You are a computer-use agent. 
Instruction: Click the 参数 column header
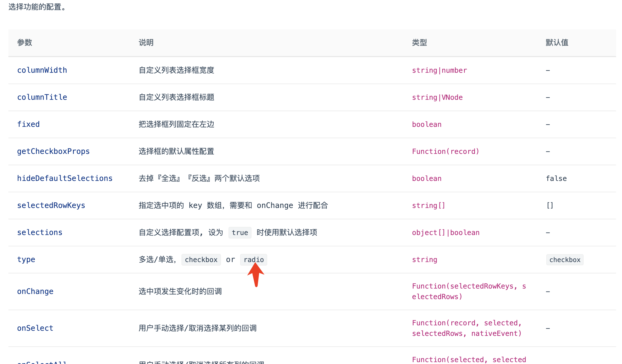point(25,42)
